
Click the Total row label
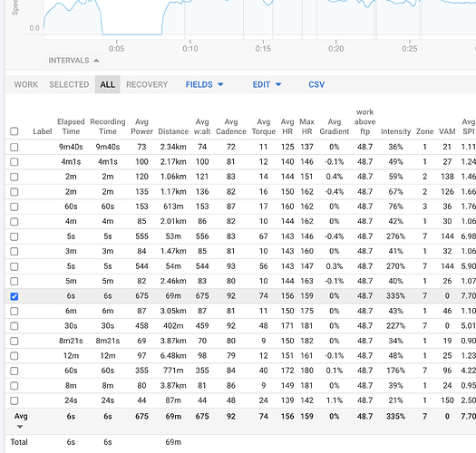point(19,442)
